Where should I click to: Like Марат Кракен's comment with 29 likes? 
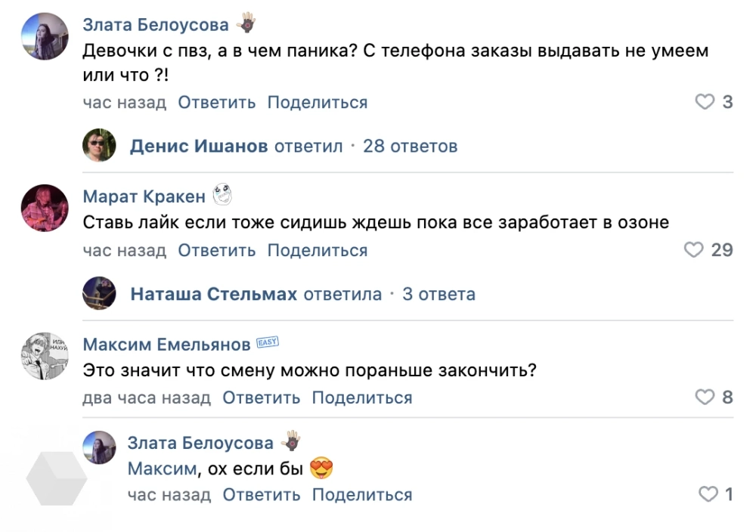click(693, 250)
